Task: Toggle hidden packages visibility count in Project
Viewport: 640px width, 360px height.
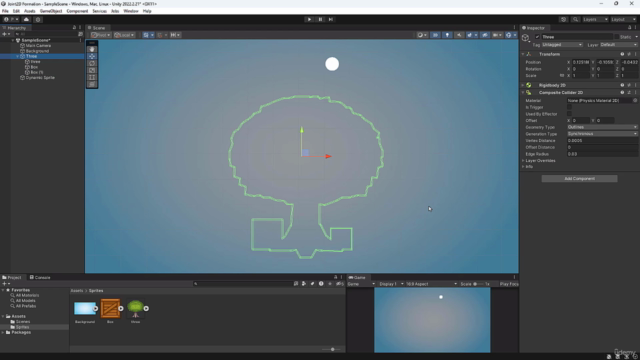Action: click(340, 284)
